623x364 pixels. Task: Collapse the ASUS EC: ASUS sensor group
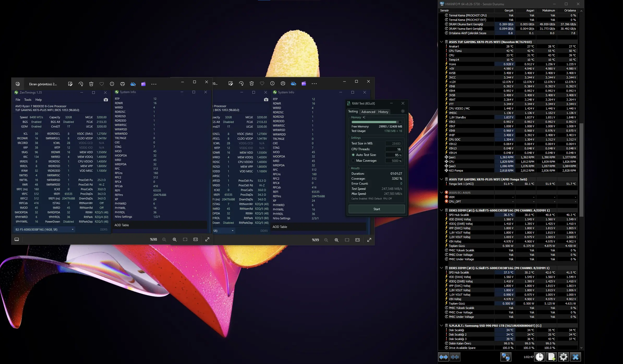[x=441, y=192]
